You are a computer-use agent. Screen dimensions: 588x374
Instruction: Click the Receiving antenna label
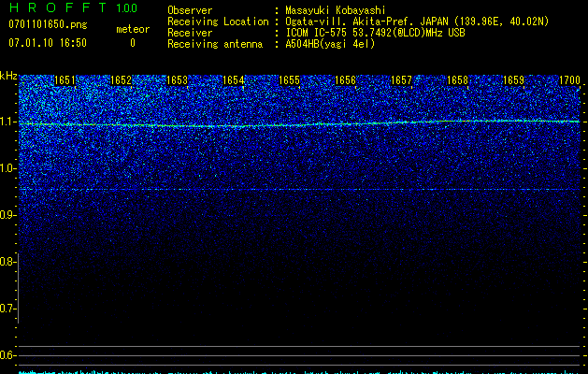click(x=215, y=44)
